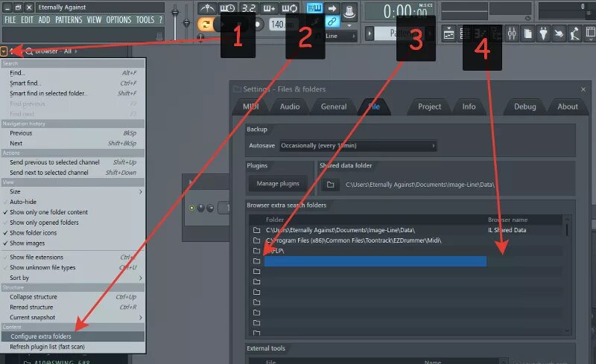Open the mixer view icon
Viewport: 596px width, 364px height.
pos(512,33)
